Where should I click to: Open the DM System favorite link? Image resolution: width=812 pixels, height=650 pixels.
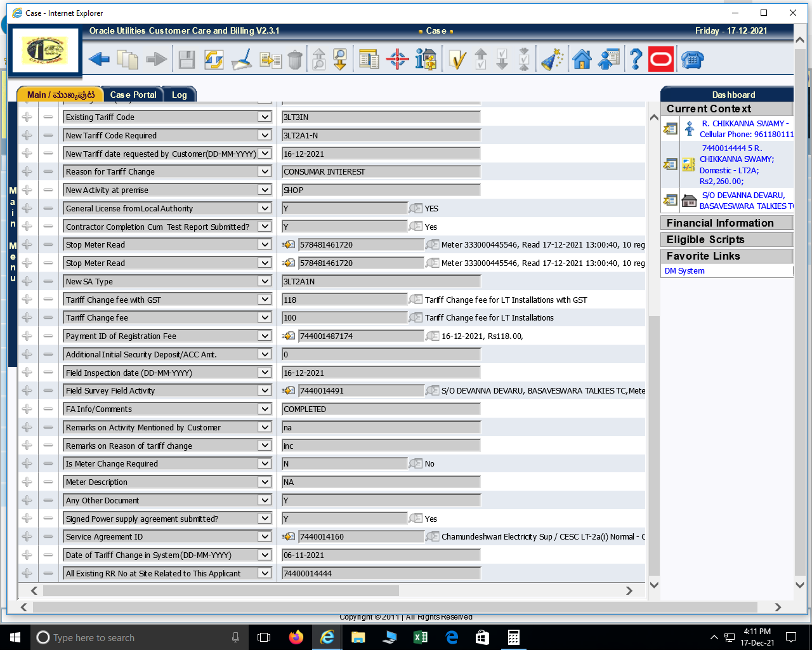point(684,270)
